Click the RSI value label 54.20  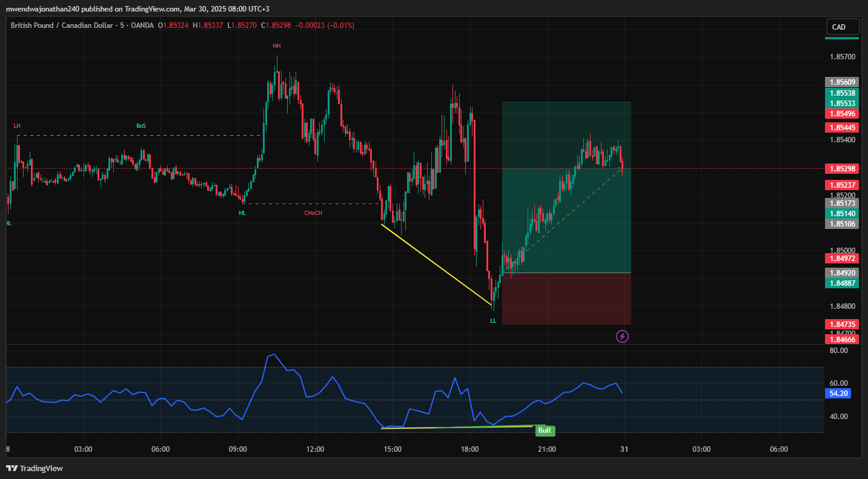(x=838, y=394)
